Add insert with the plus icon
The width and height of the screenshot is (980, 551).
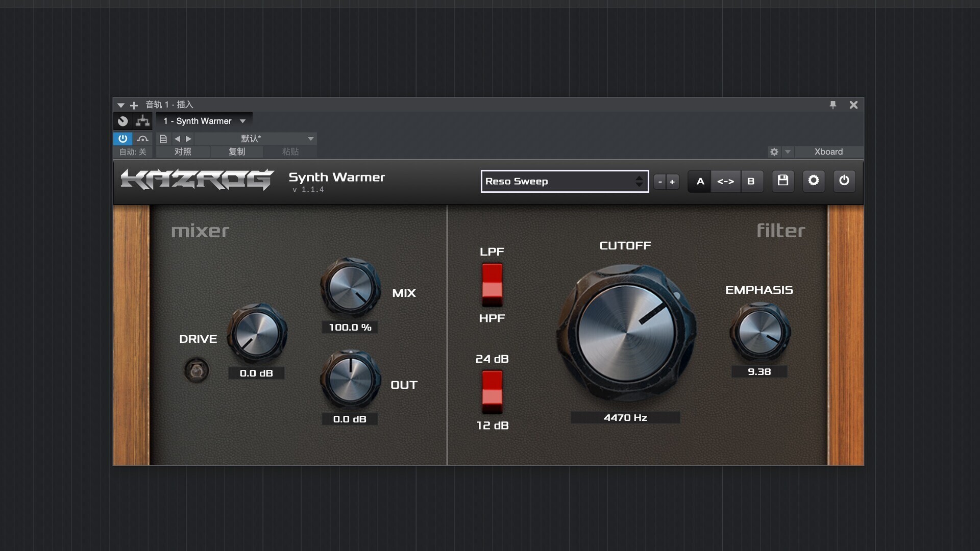click(134, 105)
